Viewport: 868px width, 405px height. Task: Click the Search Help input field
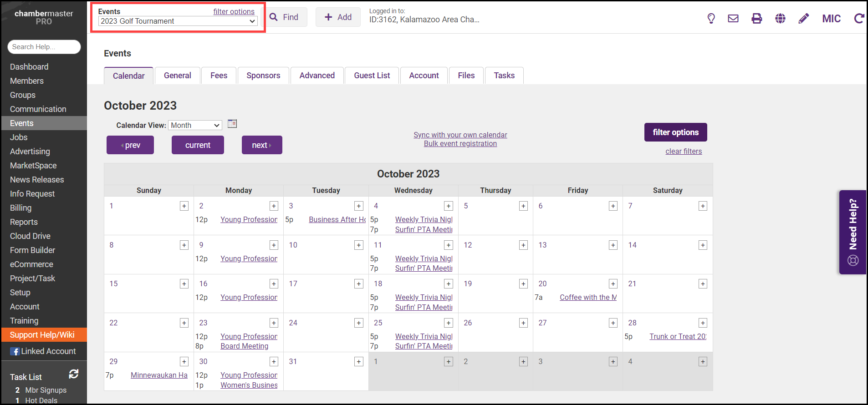click(44, 47)
